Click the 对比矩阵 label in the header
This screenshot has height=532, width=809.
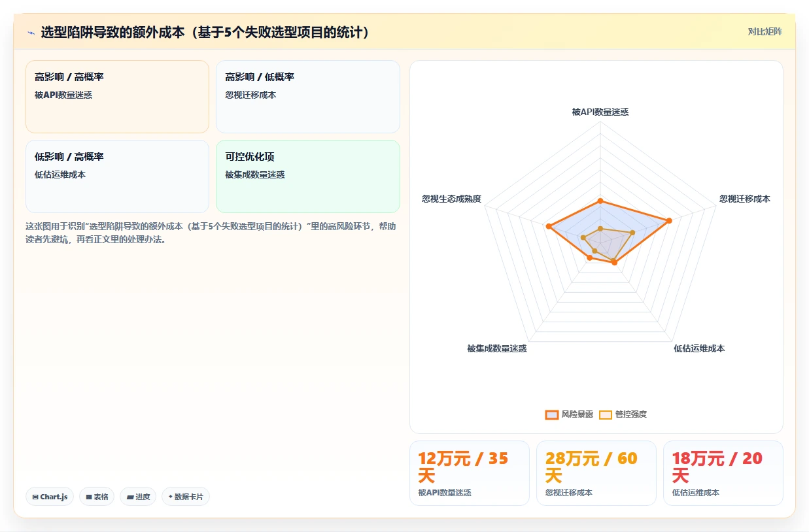pyautogui.click(x=765, y=31)
